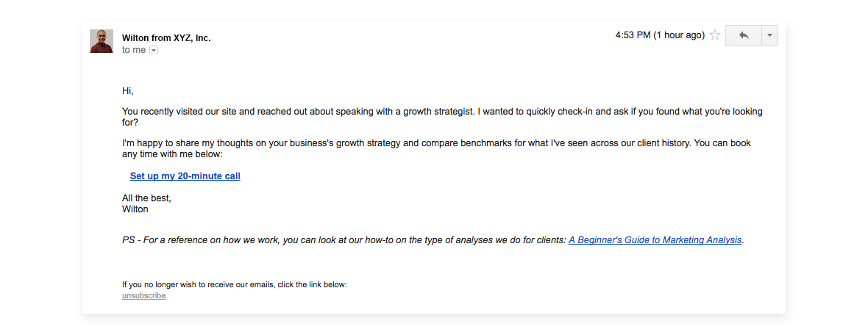This screenshot has width=868, height=335.
Task: Click the "to me" recipient text
Action: pyautogui.click(x=134, y=50)
